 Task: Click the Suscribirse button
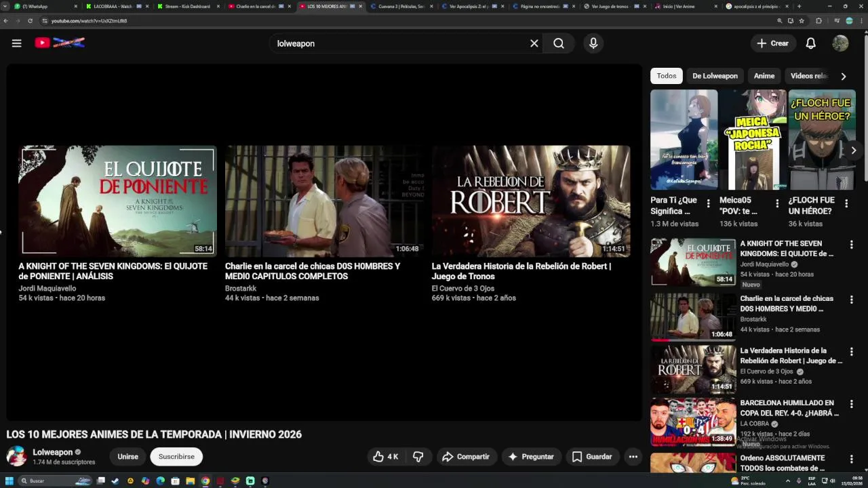[x=176, y=457]
